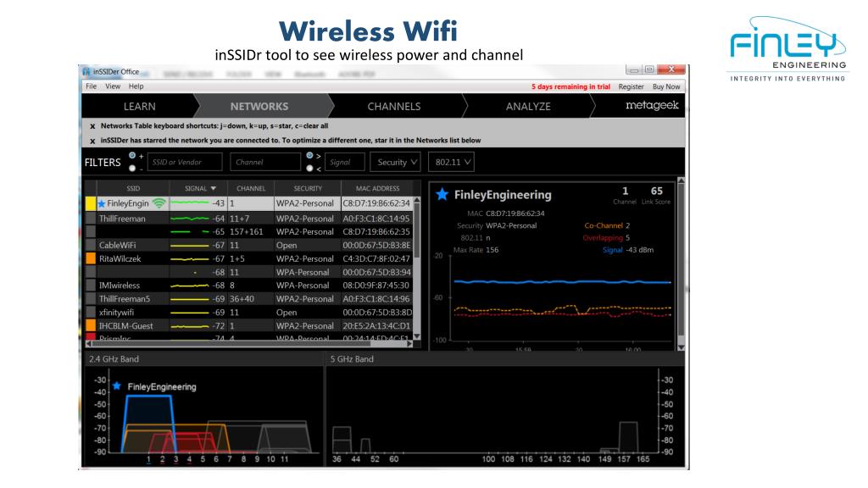Select the ThillFreeman network row
The image size is (868, 488).
click(250, 219)
